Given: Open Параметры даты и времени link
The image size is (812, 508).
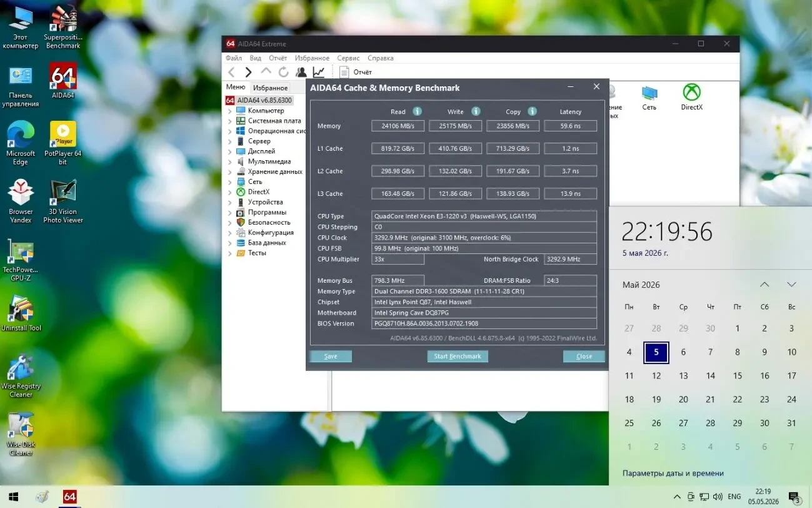Looking at the screenshot, I should click(x=673, y=473).
